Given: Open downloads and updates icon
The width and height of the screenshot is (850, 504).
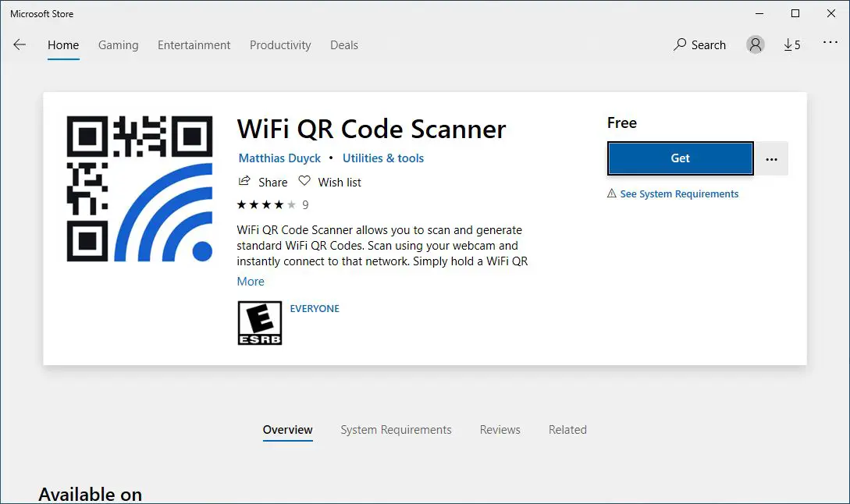Looking at the screenshot, I should pyautogui.click(x=791, y=45).
